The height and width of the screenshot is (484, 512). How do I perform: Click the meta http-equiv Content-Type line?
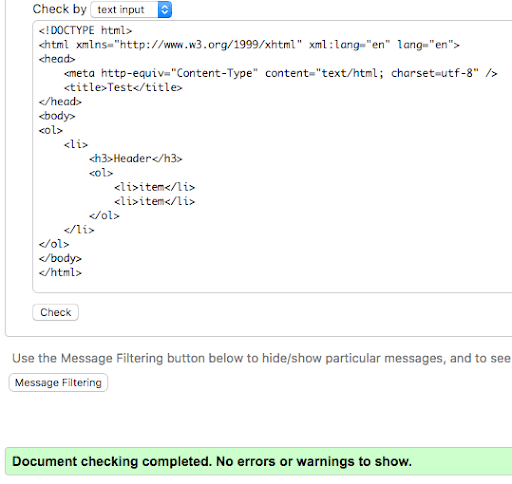pos(280,73)
